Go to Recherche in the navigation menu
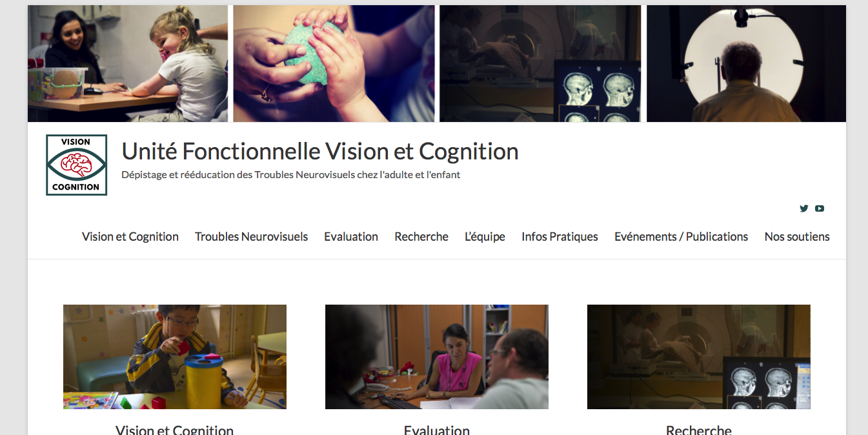Image resolution: width=868 pixels, height=435 pixels. tap(421, 237)
